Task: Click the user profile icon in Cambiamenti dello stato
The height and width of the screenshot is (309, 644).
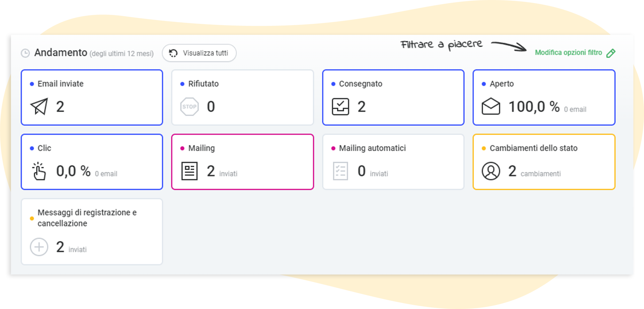Action: pyautogui.click(x=491, y=171)
